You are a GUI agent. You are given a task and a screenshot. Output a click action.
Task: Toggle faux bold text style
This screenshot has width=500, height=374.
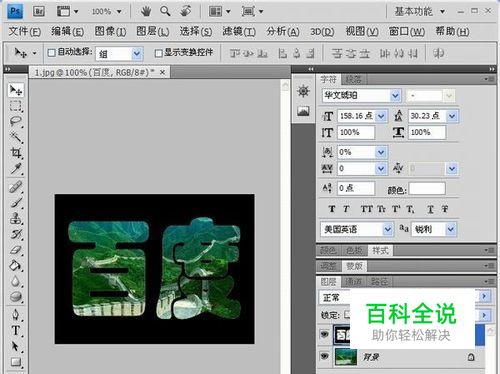click(332, 209)
